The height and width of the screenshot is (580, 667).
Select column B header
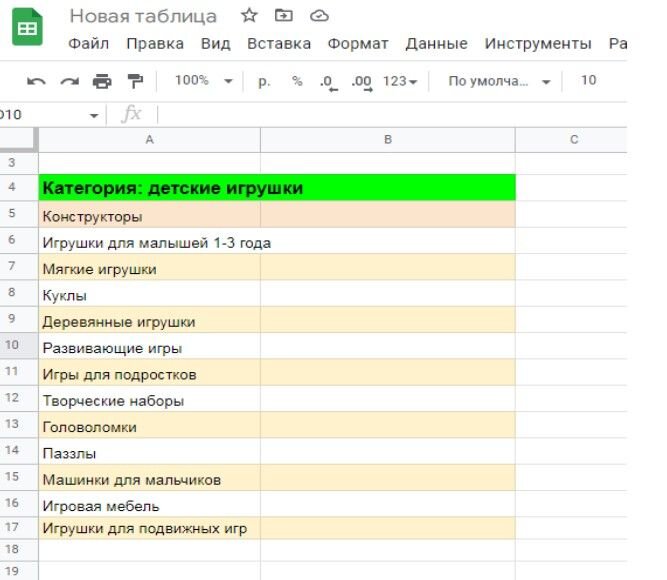pyautogui.click(x=388, y=140)
